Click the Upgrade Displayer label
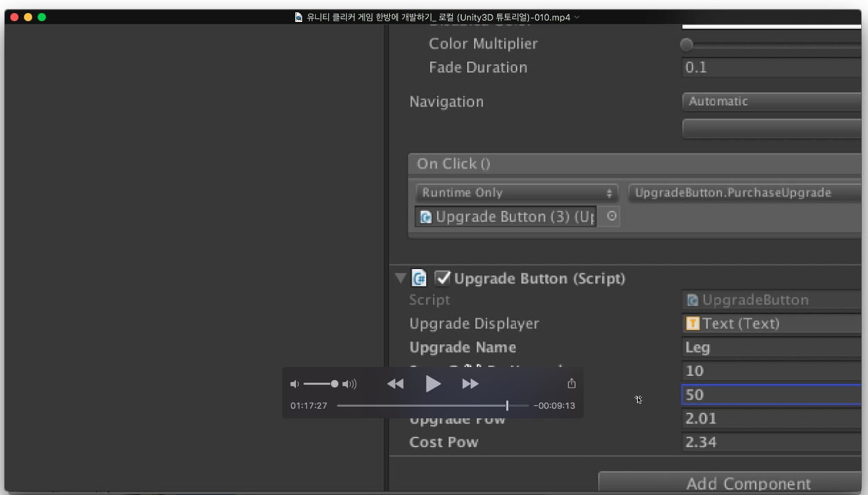This screenshot has height=495, width=868. (x=474, y=324)
